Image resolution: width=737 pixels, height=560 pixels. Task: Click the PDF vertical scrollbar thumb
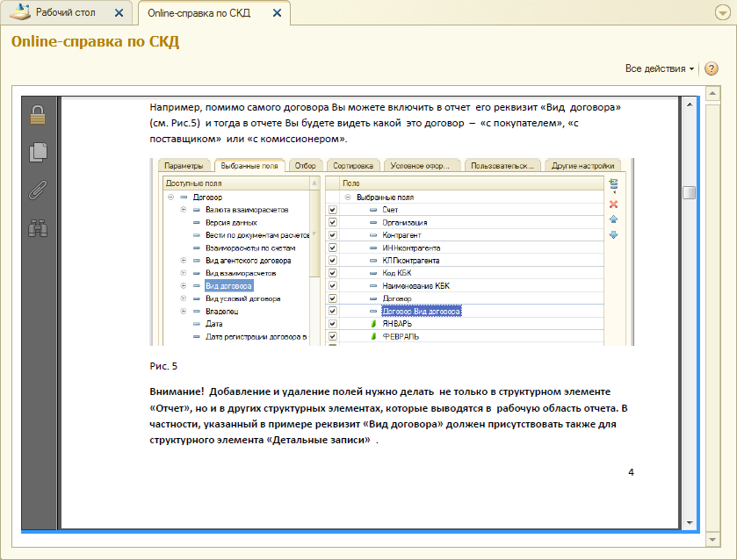[x=690, y=192]
